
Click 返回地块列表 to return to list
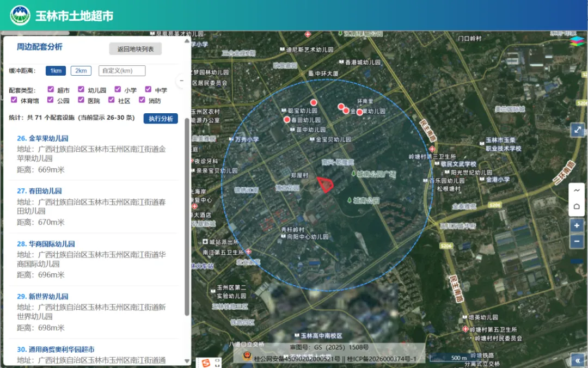click(136, 49)
